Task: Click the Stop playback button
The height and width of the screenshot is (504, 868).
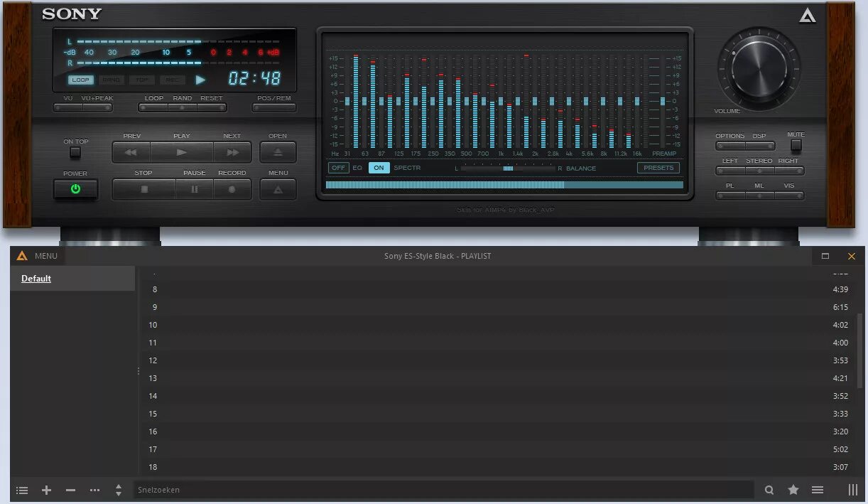Action: click(x=143, y=189)
